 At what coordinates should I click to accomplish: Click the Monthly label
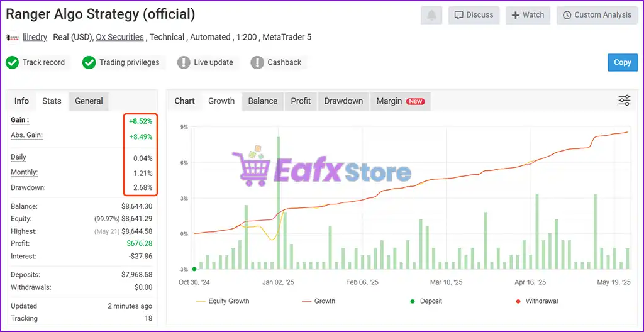pos(25,172)
